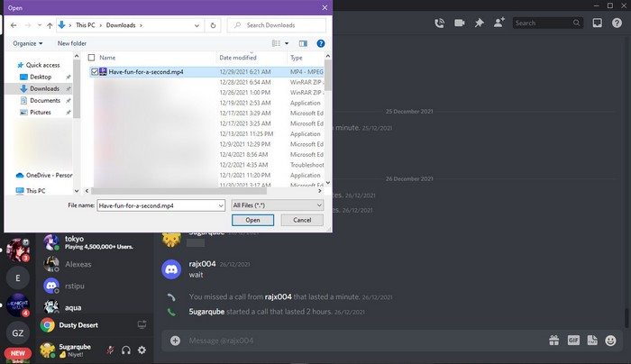Toggle deafen headphones icon
631x364 pixels.
coord(126,350)
